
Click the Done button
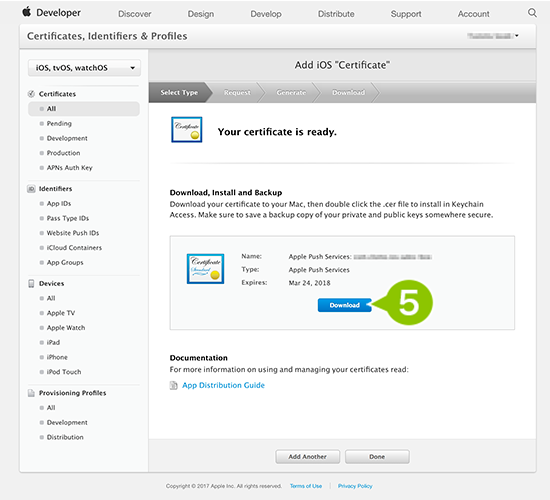coord(377,457)
